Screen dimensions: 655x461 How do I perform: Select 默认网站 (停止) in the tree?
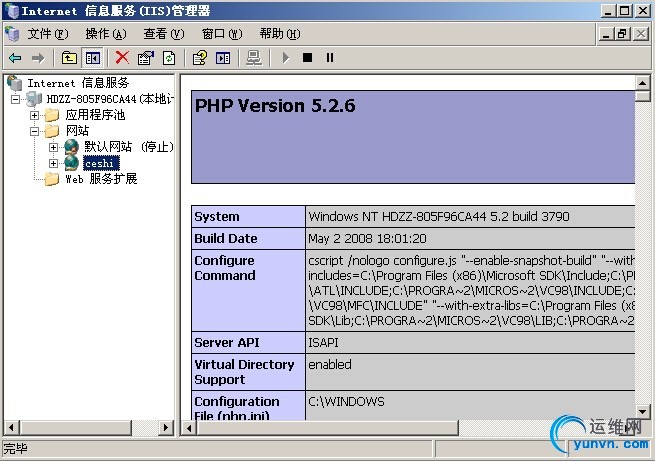(129, 147)
